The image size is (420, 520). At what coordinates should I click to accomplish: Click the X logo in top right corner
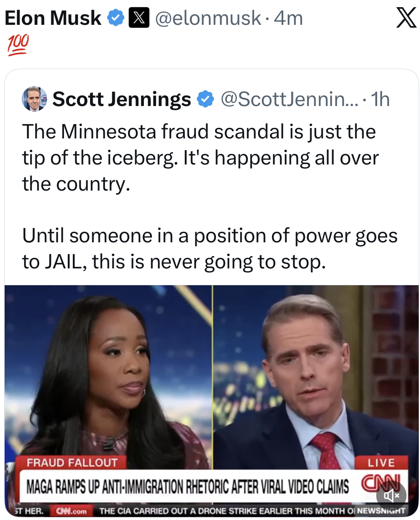pos(406,18)
